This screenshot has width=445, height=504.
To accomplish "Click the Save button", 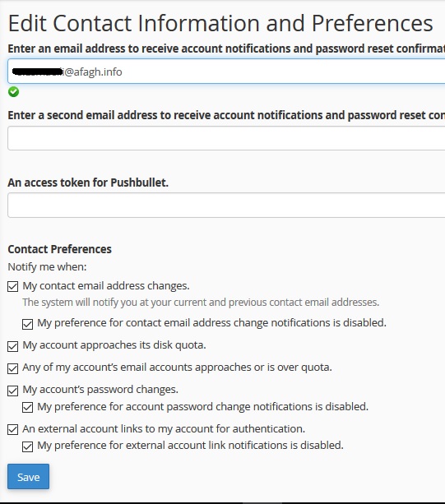I will (28, 477).
